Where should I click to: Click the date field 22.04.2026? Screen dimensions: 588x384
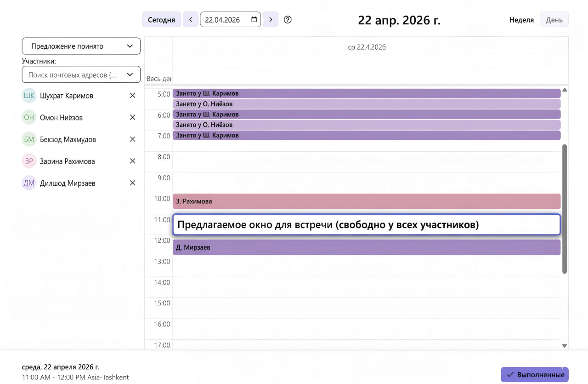[231, 20]
